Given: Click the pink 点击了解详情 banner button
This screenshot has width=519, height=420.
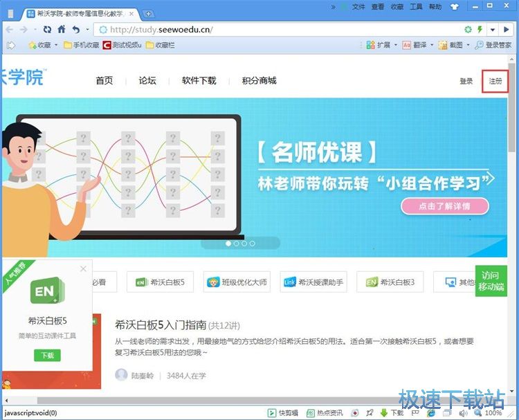Looking at the screenshot, I should pyautogui.click(x=444, y=206).
